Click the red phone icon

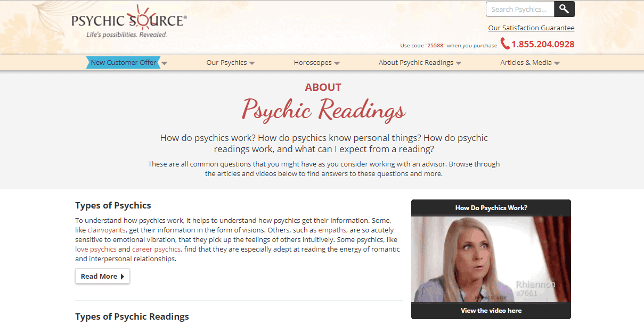[504, 44]
